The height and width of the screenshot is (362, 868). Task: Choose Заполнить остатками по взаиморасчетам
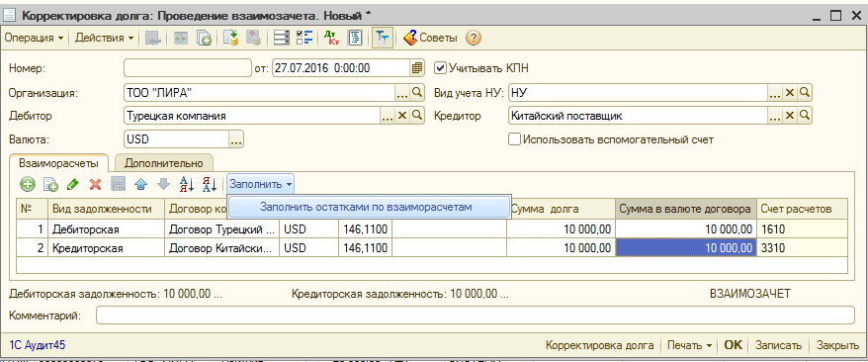click(369, 207)
